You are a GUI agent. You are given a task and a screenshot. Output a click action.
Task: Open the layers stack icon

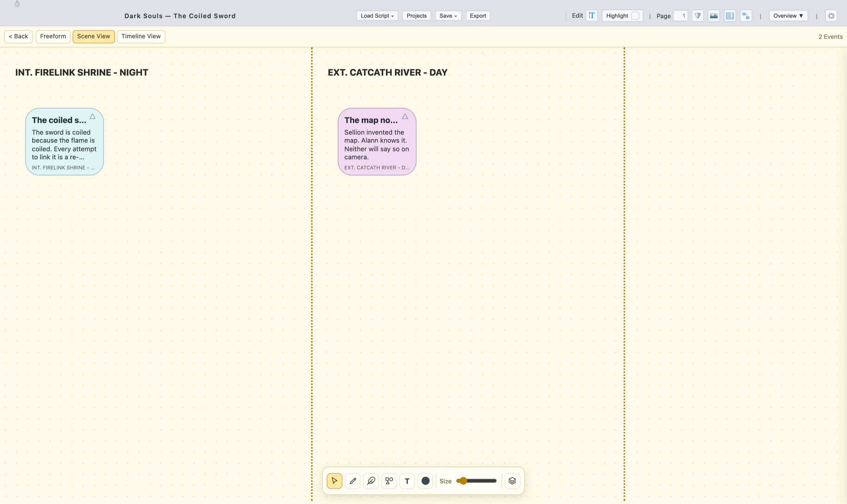click(512, 481)
